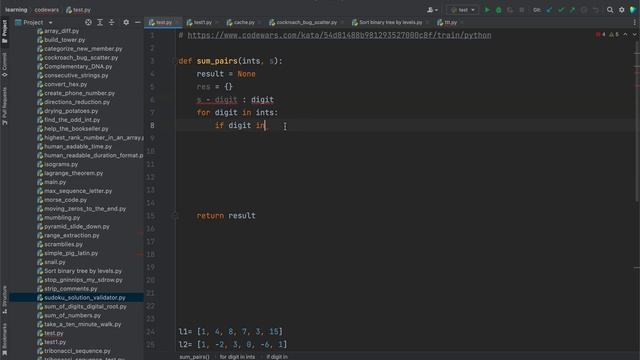This screenshot has height=360, width=640.
Task: Push commits with the green arrow icon
Action: [x=572, y=10]
